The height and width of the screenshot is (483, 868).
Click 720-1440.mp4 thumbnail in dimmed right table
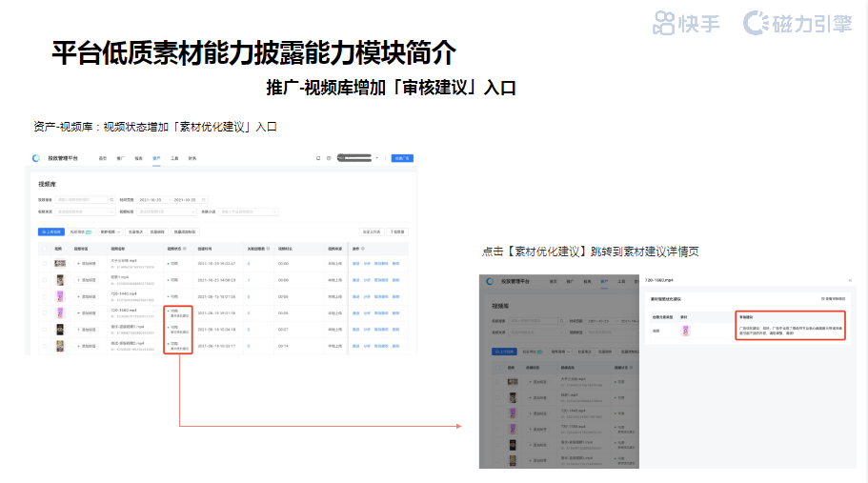[513, 413]
